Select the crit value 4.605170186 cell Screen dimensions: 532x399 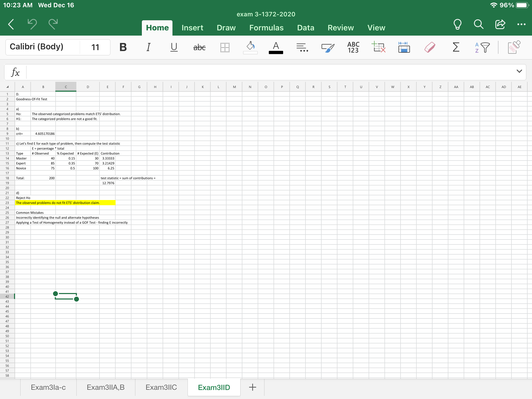pos(43,134)
